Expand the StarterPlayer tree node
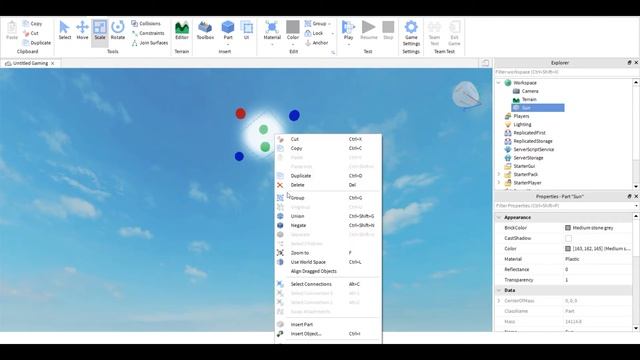This screenshot has width=640, height=360. pos(499,183)
